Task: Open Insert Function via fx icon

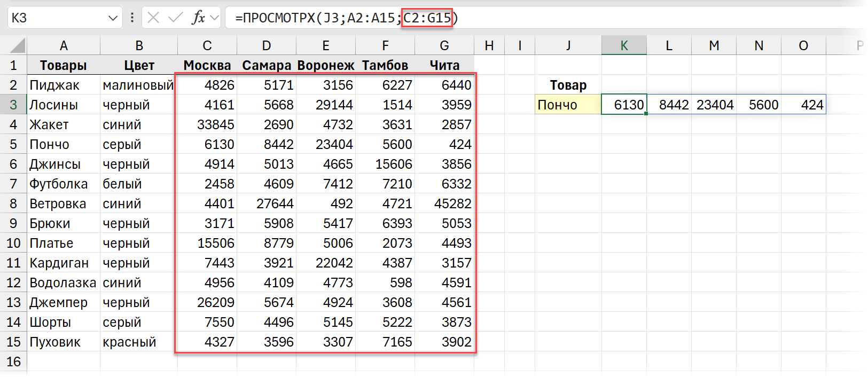Action: coord(198,18)
